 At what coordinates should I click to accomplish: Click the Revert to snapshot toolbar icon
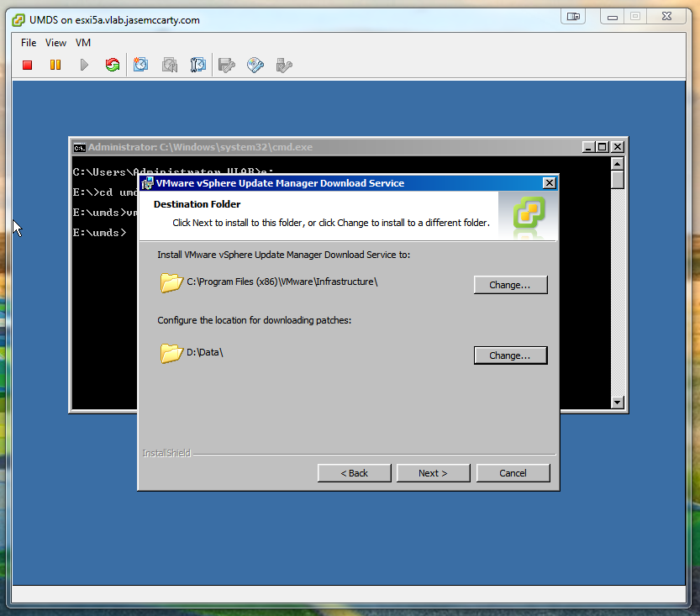tap(170, 66)
